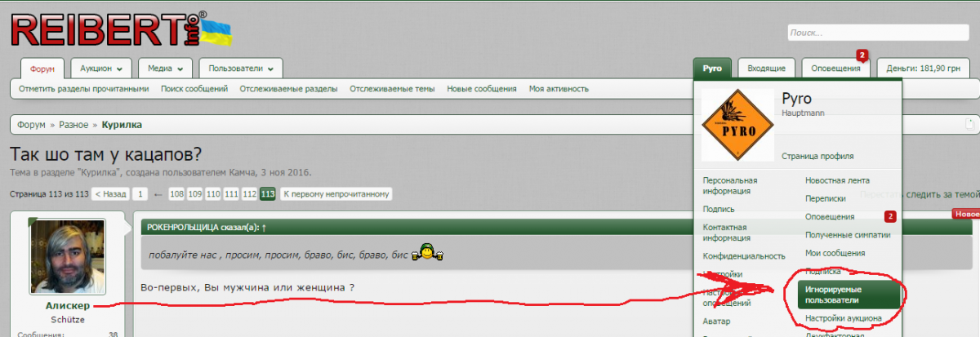Screen dimensions: 980x337
Task: Click 'Перестать следить за темой' link
Action: point(921,194)
